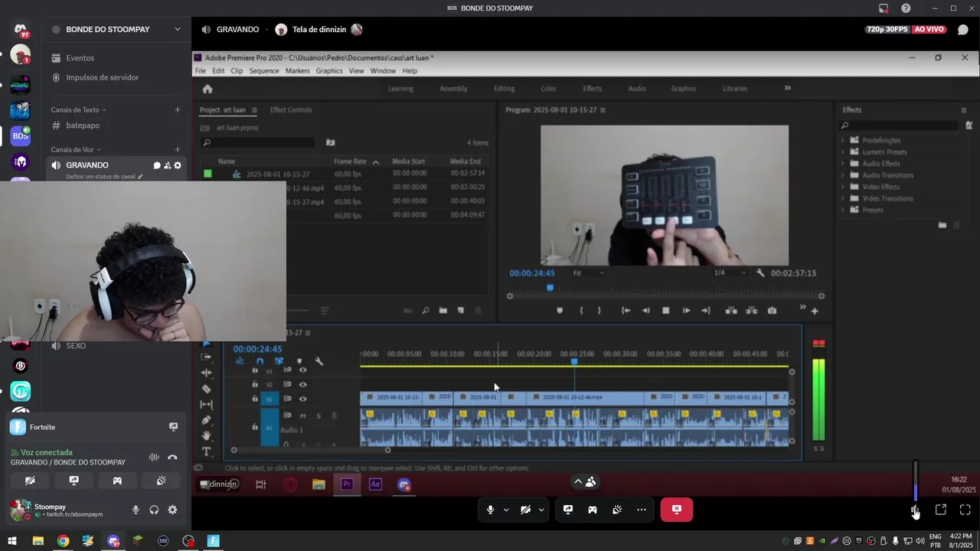The height and width of the screenshot is (551, 980).
Task: Toggle the V1 track lock in the timeline
Action: point(255,399)
